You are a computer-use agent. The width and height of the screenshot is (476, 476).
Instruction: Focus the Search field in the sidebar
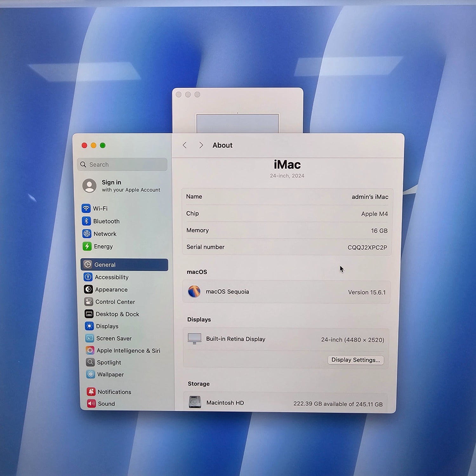[x=122, y=164]
